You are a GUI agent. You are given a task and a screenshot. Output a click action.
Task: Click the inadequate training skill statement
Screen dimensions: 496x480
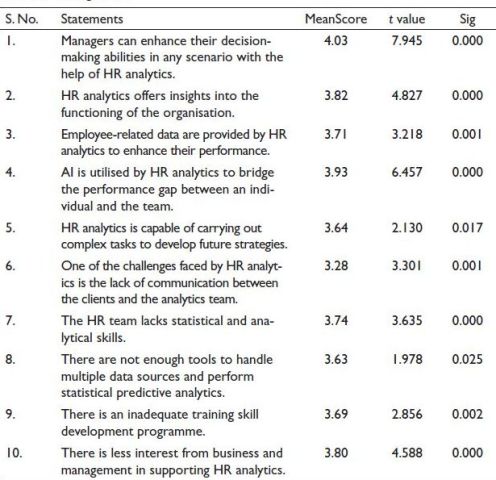point(160,423)
